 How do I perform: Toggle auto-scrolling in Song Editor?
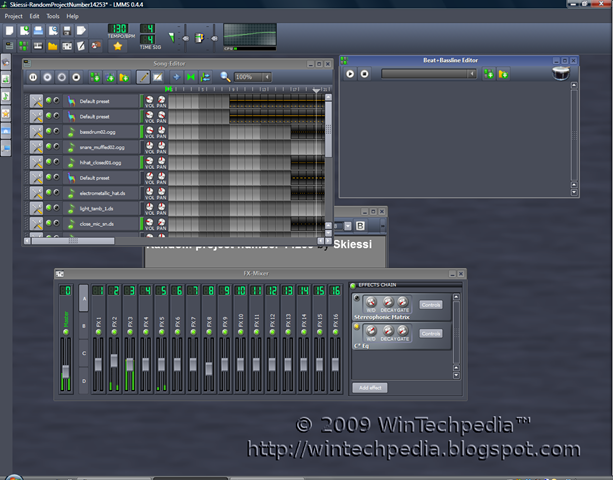click(176, 77)
